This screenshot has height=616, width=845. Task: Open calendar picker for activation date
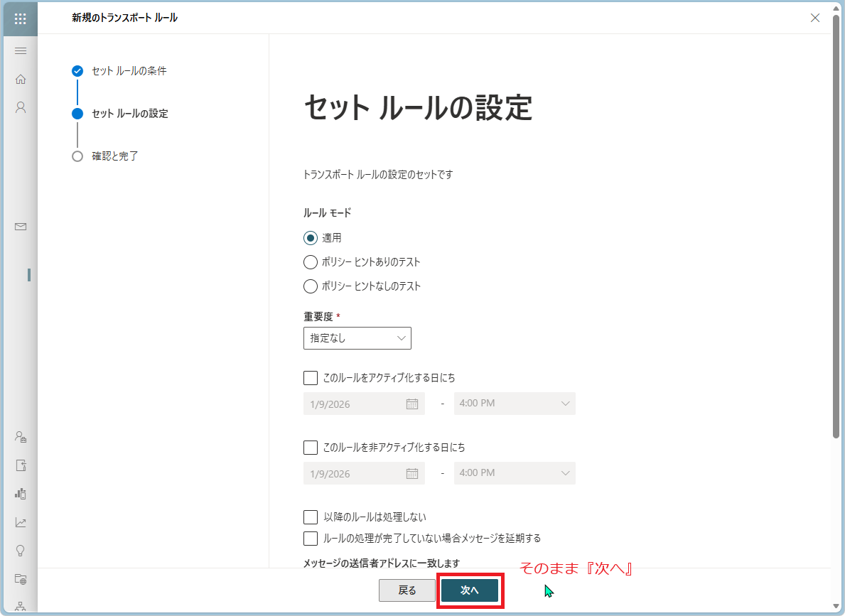[411, 404]
